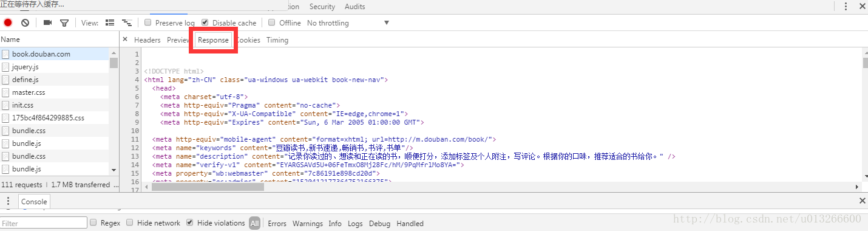Toggle capture screenshots camera icon
This screenshot has height=231, width=868.
click(47, 22)
